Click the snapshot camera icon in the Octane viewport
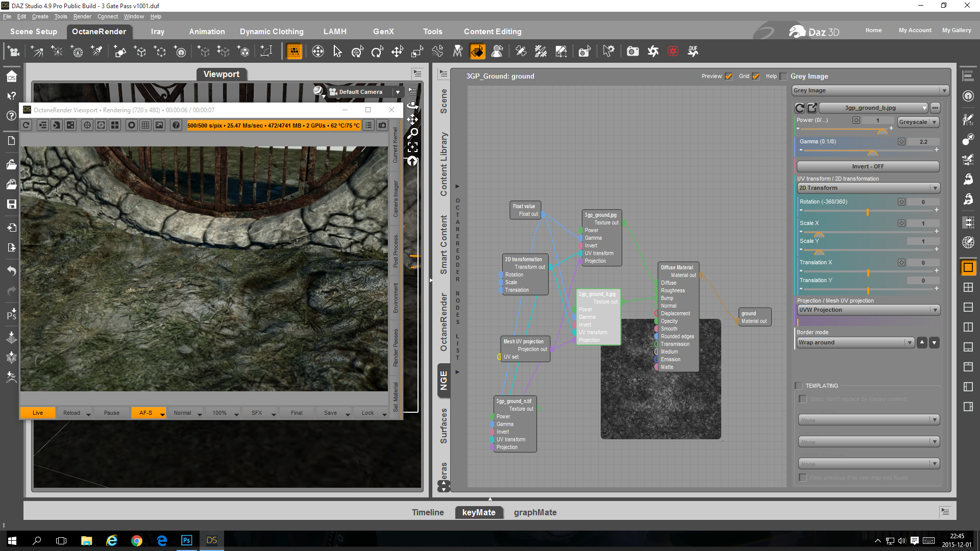The height and width of the screenshot is (551, 980). click(x=382, y=126)
